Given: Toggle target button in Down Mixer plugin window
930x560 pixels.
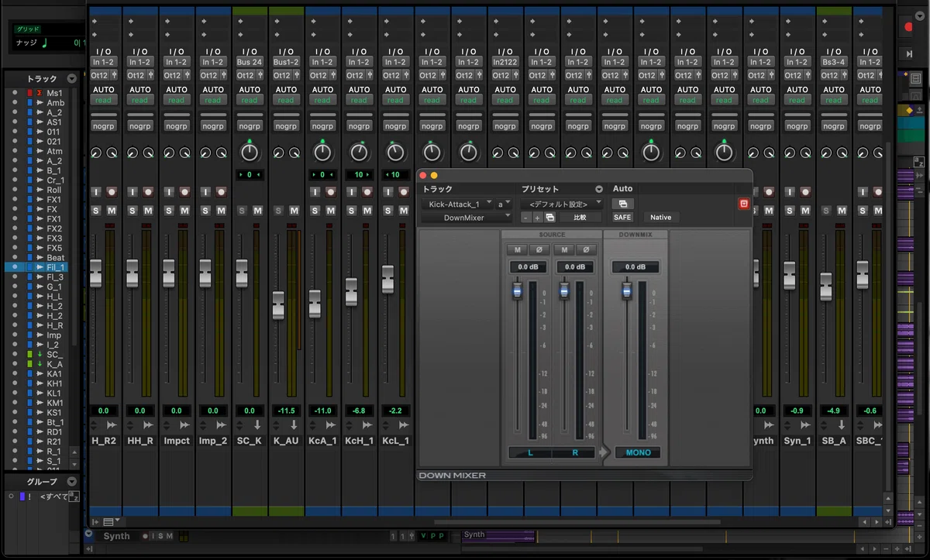Looking at the screenshot, I should tap(743, 204).
